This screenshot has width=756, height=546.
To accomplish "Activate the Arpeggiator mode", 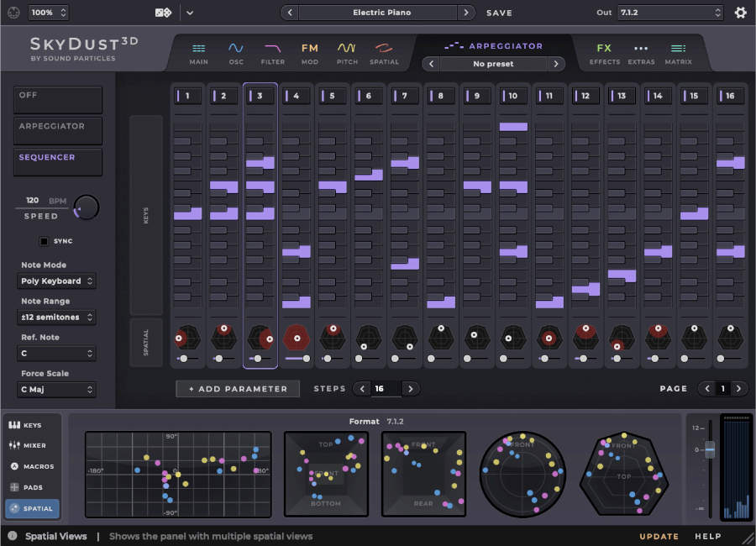I will pos(57,131).
